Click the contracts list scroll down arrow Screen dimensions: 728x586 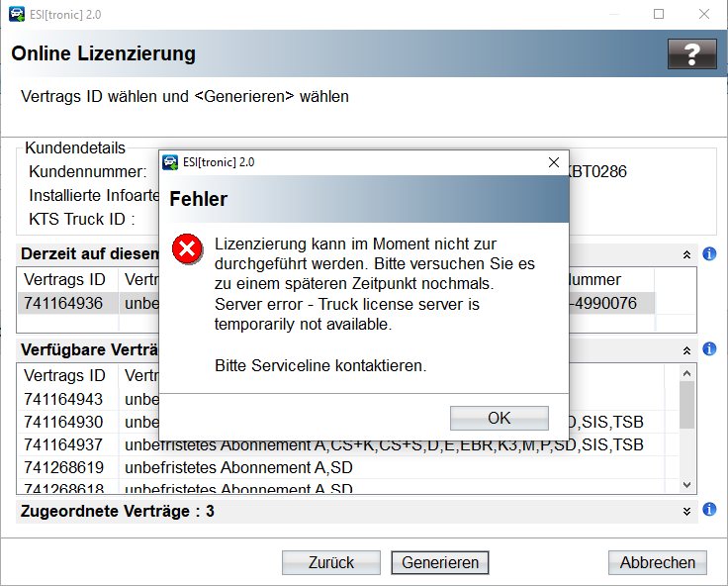pyautogui.click(x=687, y=484)
